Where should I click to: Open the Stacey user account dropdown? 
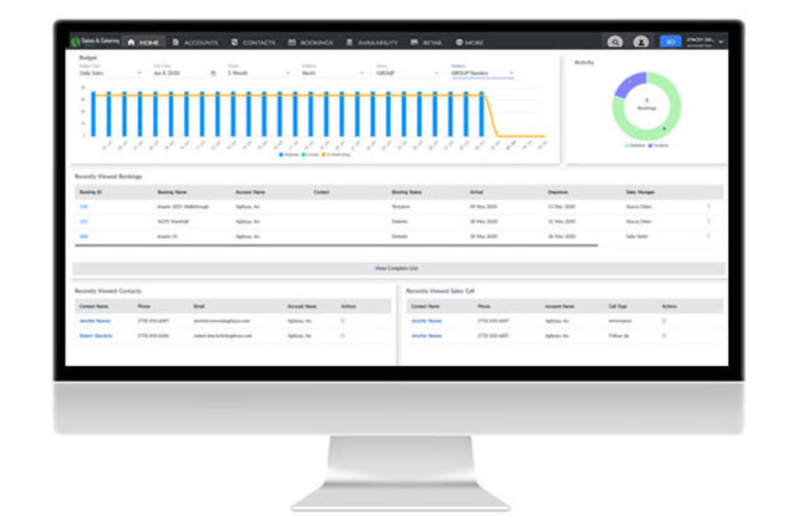tap(705, 42)
